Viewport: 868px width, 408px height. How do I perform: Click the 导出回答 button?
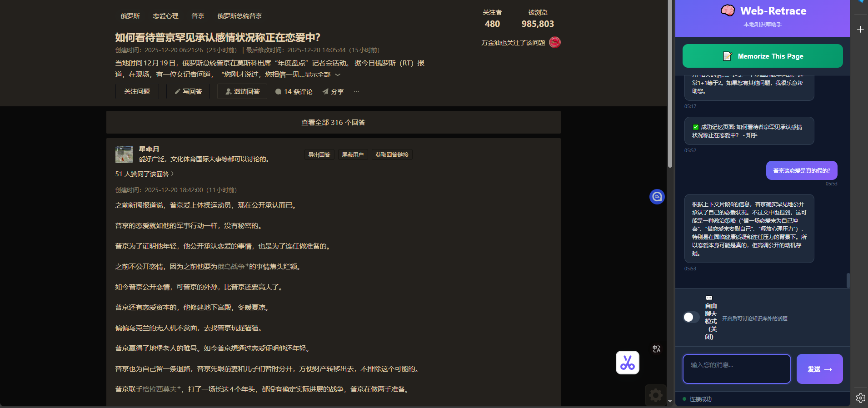(x=319, y=155)
